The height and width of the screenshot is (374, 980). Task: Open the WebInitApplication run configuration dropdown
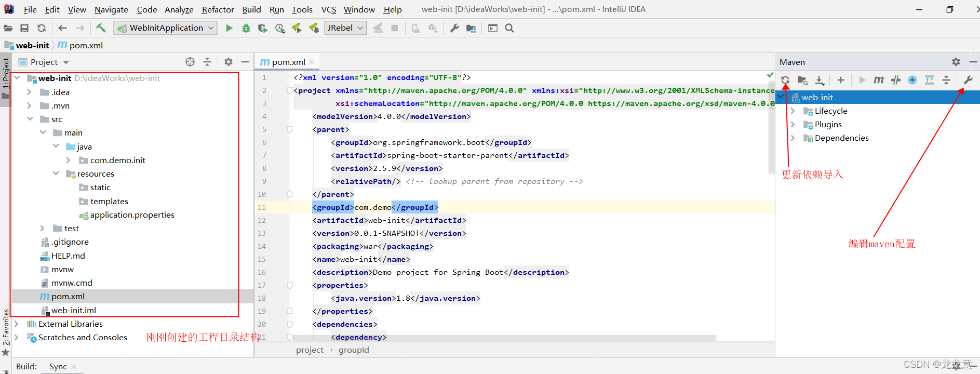[166, 28]
